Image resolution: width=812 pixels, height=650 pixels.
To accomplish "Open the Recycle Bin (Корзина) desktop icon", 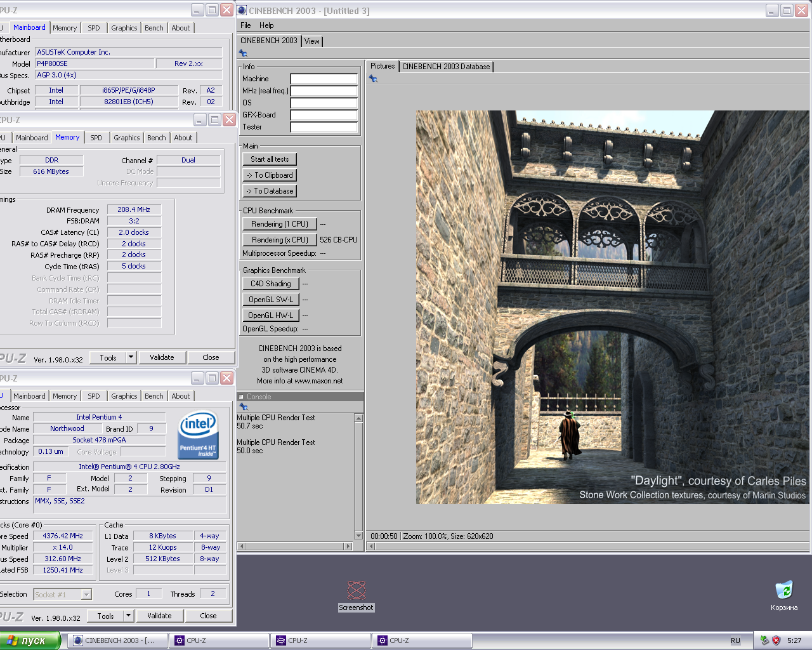I will pyautogui.click(x=784, y=595).
